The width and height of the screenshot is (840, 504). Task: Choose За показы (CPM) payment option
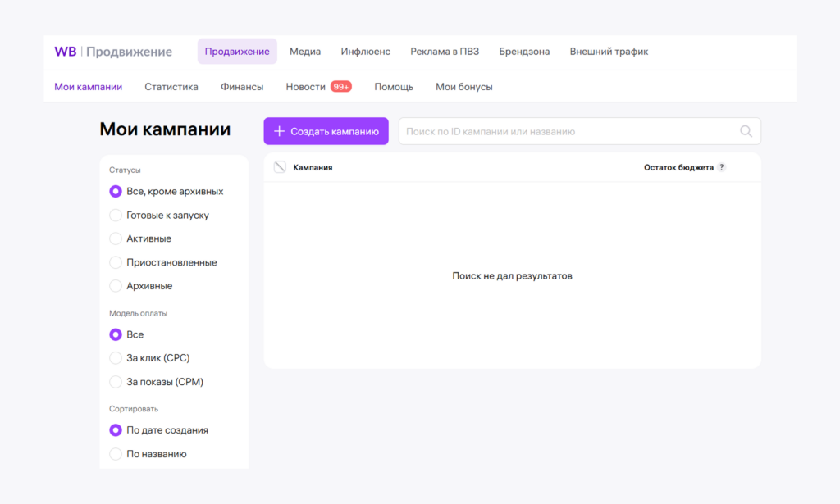coord(116,381)
